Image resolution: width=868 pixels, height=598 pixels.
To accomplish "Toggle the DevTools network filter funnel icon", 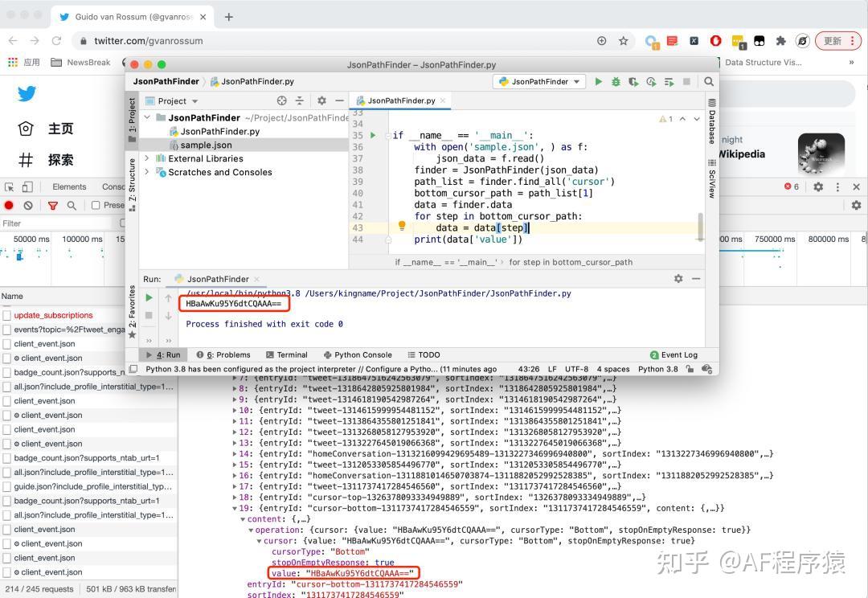I will (x=53, y=206).
